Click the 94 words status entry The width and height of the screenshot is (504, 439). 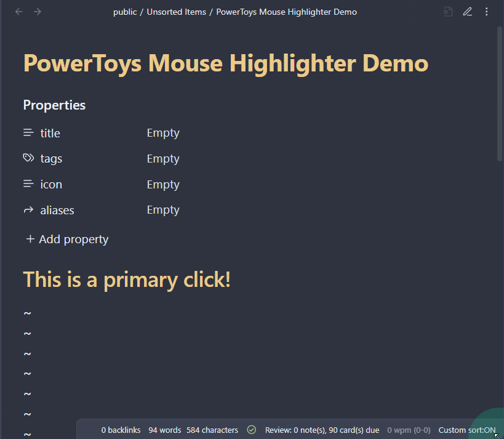point(164,430)
